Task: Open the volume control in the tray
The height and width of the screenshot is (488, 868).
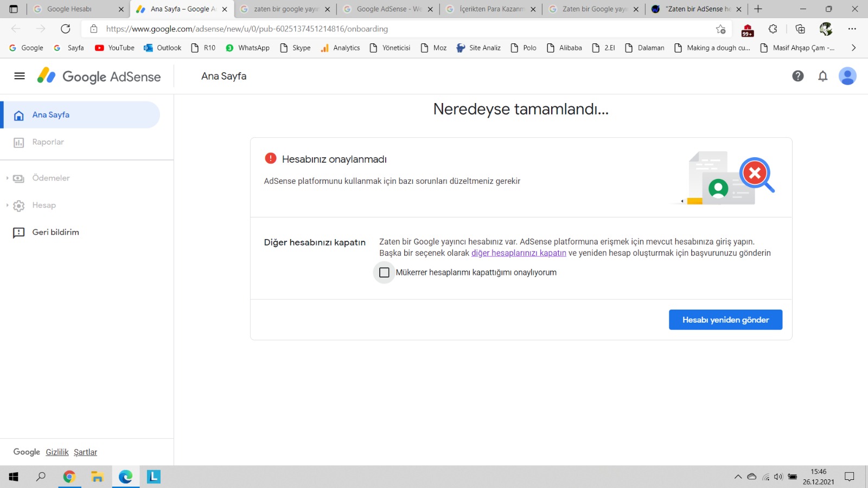Action: [778, 477]
